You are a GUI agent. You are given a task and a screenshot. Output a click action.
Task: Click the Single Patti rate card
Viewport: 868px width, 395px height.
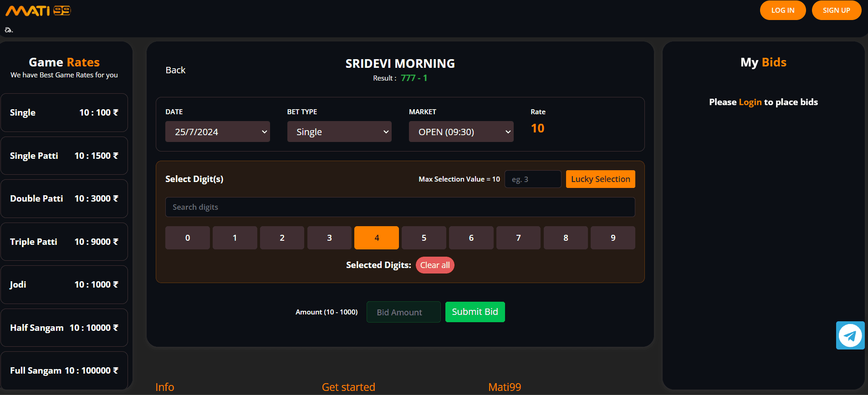pos(64,156)
